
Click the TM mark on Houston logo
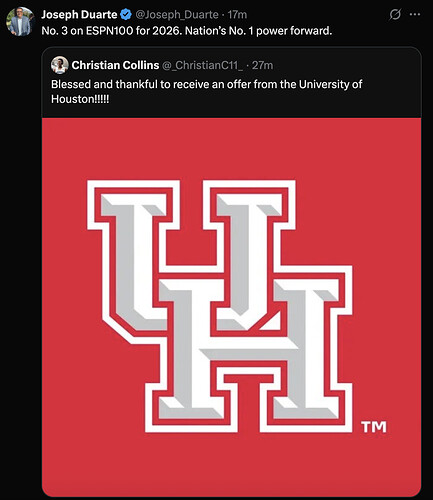(x=374, y=427)
